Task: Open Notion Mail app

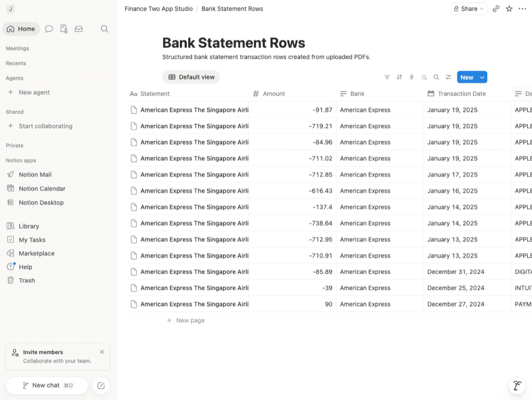Action: [35, 175]
